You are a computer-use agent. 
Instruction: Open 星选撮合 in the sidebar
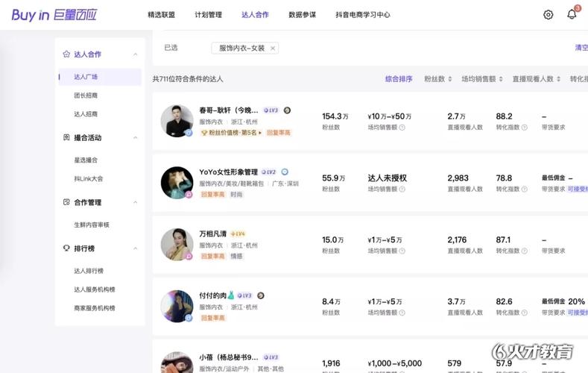tap(86, 160)
